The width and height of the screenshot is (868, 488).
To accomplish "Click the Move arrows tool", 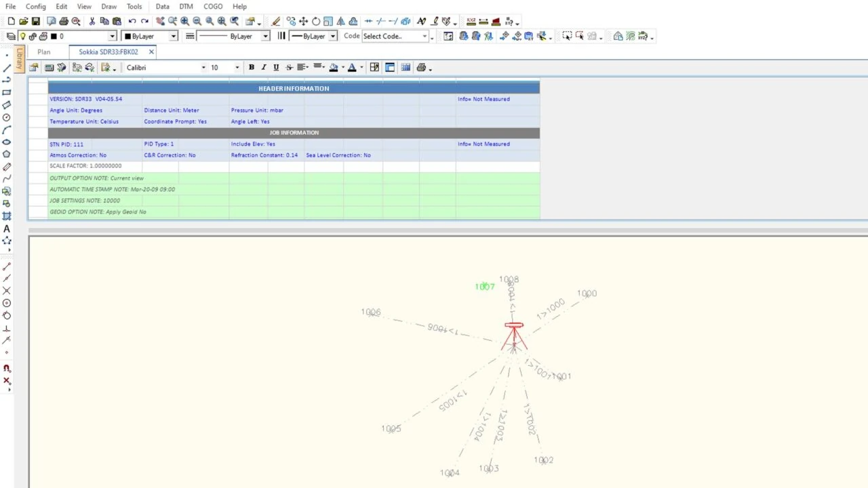I will click(304, 22).
